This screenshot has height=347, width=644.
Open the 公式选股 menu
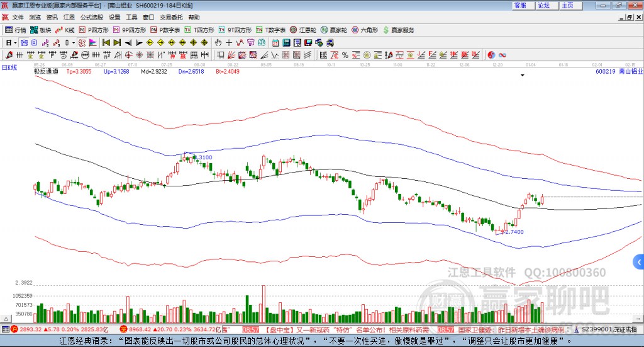[91, 18]
